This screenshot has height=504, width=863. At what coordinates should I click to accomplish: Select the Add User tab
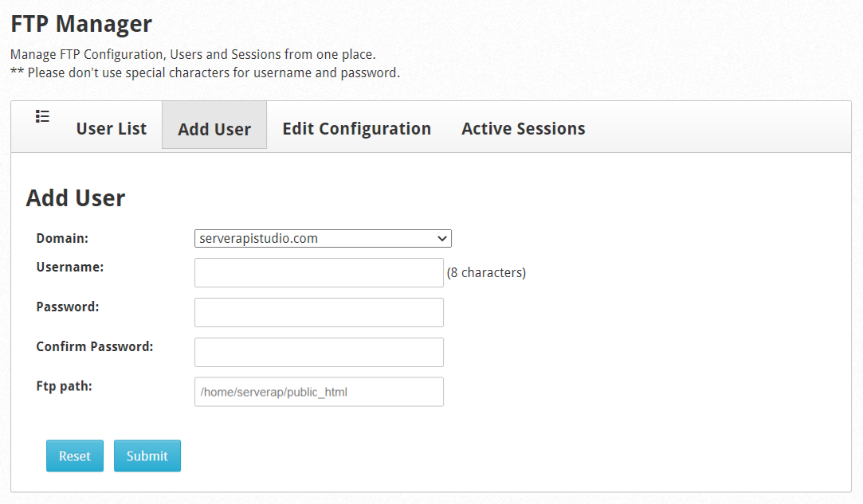tap(214, 129)
